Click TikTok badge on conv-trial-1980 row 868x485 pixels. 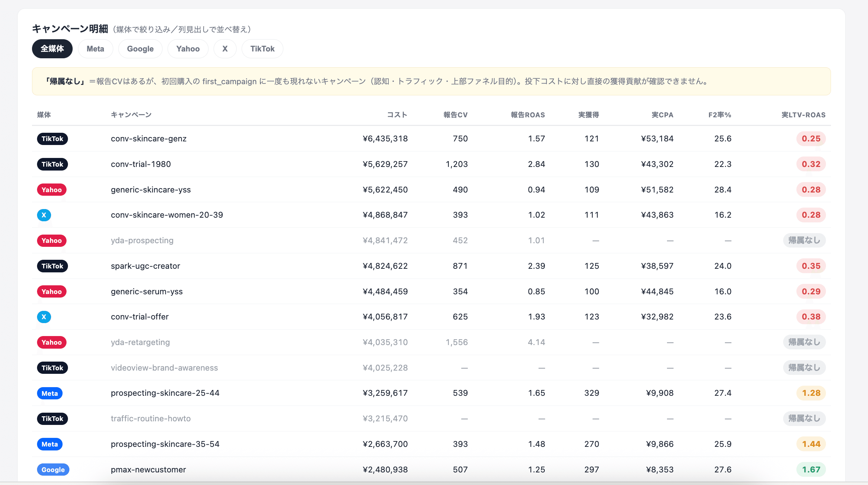(52, 164)
